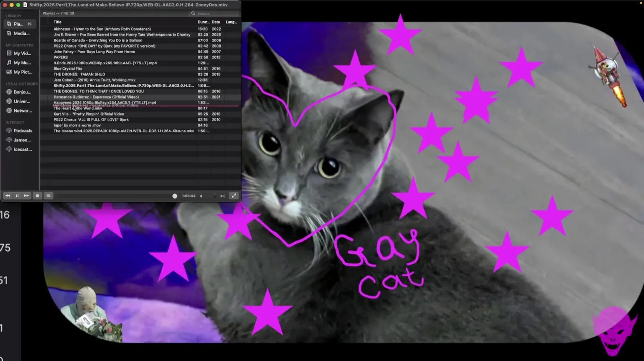Open Media Library in the sidebar

point(18,33)
